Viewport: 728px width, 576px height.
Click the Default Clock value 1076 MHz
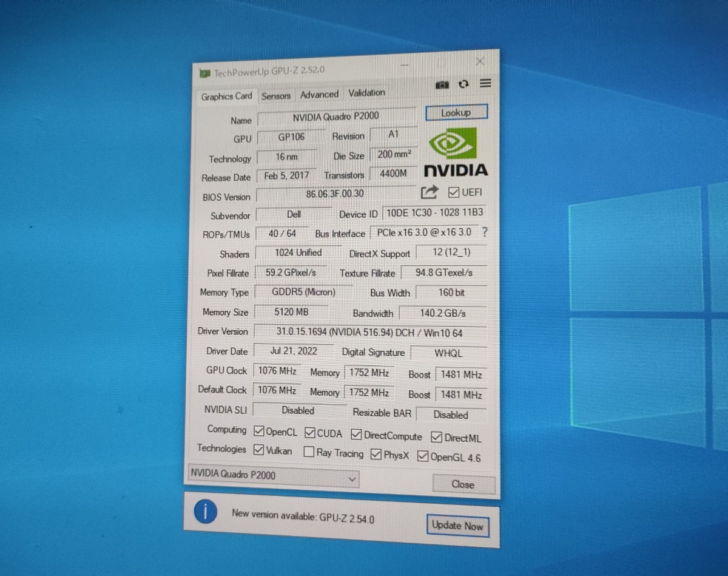coord(277,390)
